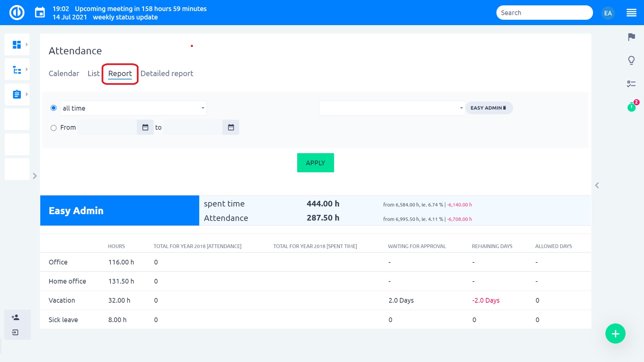Click the 444.00 h spent time value
644x362 pixels.
[x=323, y=204]
